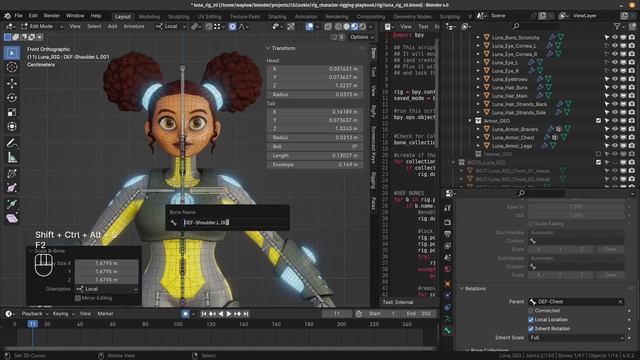Toggle the snapping magnet icon
The width and height of the screenshot is (640, 360).
(209, 27)
